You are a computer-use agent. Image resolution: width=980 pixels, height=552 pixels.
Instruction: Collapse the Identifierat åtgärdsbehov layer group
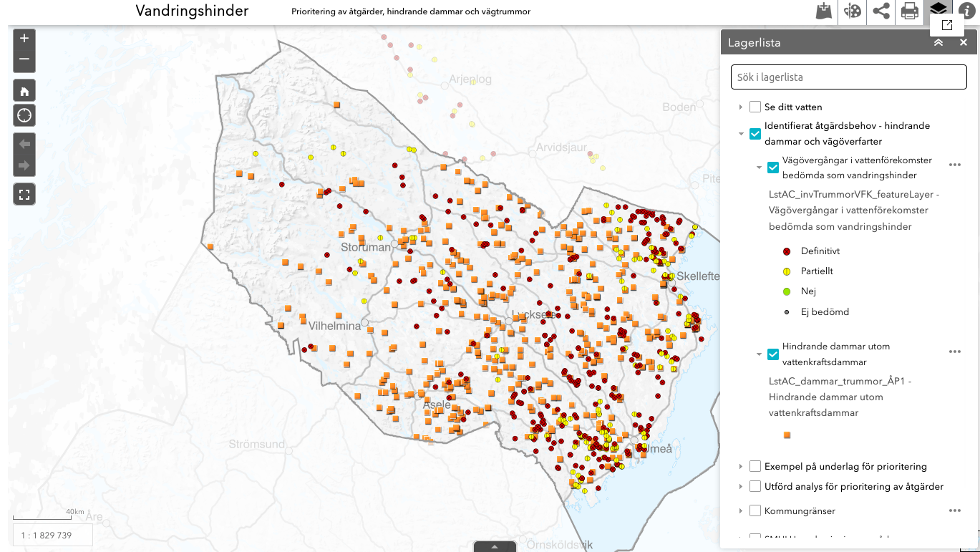(741, 134)
